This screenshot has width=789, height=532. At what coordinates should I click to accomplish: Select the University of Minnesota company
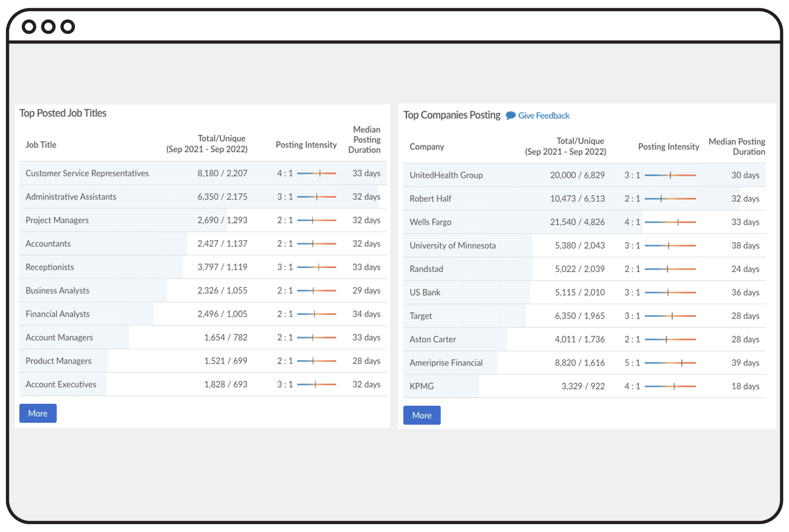tap(453, 246)
